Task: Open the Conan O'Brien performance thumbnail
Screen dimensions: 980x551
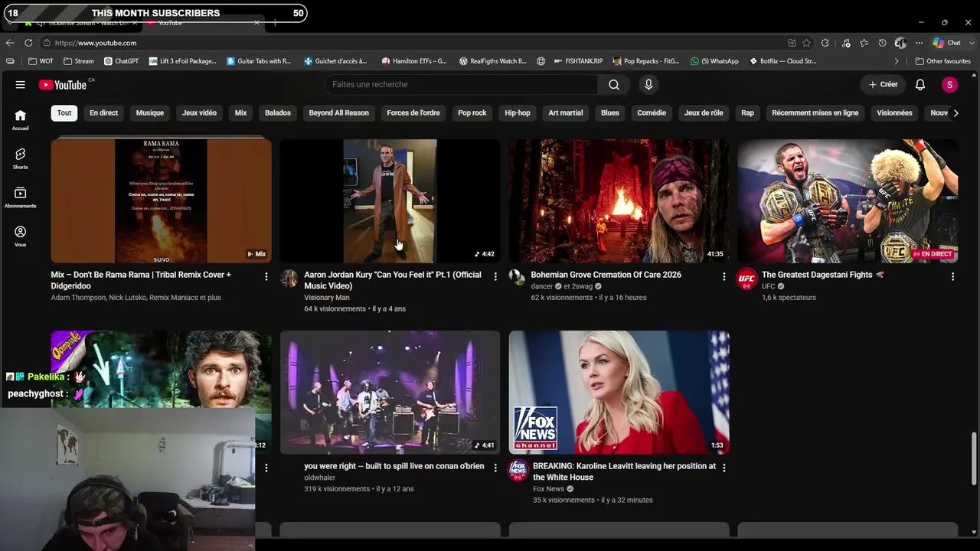Action: pos(390,393)
